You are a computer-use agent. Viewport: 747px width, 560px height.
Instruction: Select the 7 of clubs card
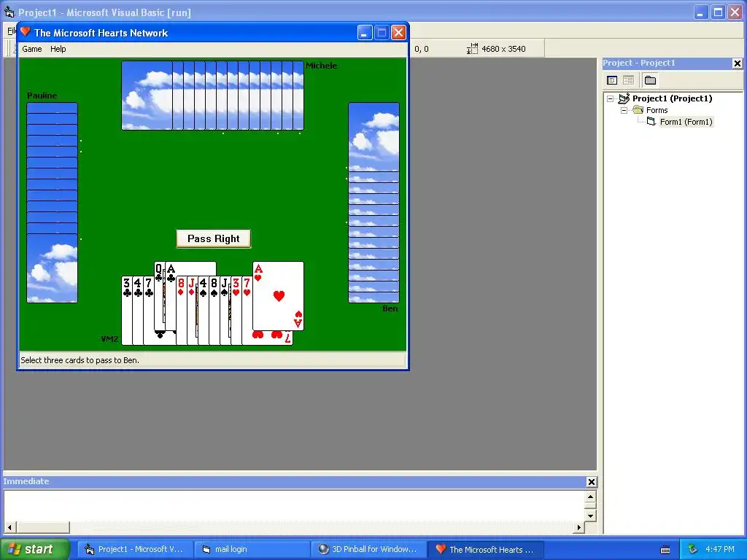149,309
